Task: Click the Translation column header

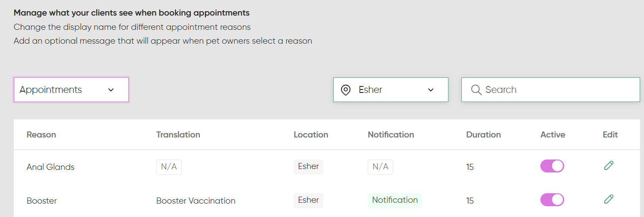Action: (178, 135)
